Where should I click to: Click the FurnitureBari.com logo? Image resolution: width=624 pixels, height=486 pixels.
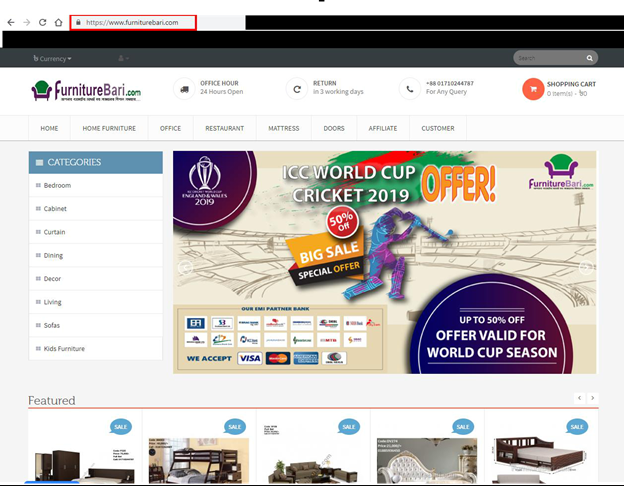tap(86, 91)
